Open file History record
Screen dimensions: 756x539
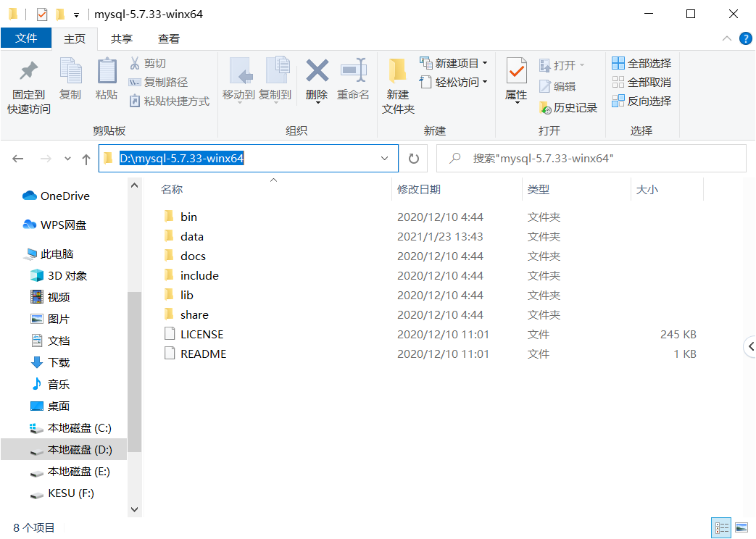pos(568,107)
